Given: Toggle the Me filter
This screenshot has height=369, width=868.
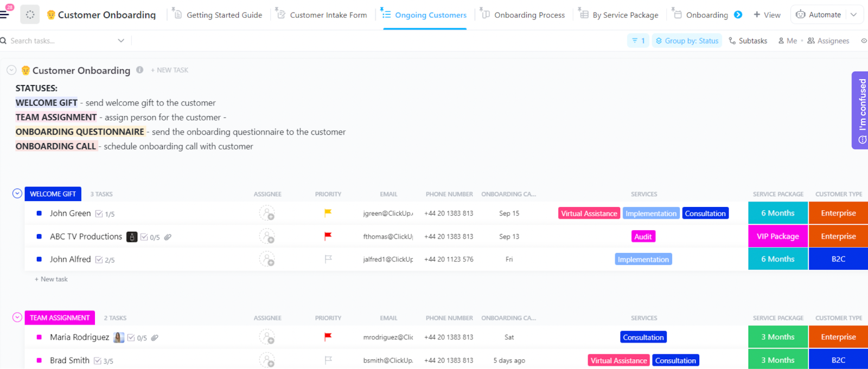Looking at the screenshot, I should (787, 41).
